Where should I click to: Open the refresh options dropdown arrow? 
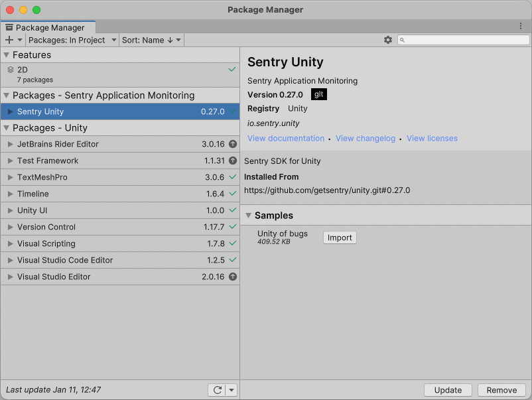point(232,390)
